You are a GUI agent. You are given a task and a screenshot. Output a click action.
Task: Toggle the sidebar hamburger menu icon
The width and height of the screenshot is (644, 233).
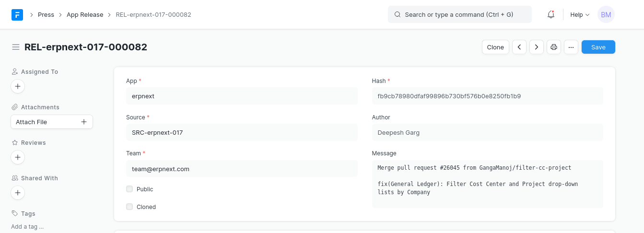tap(16, 47)
